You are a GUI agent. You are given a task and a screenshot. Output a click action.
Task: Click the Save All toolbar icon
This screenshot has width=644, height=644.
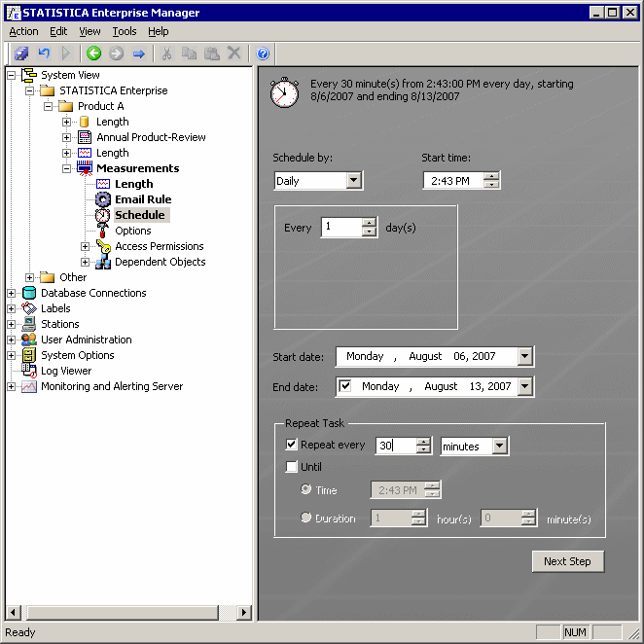[21, 54]
